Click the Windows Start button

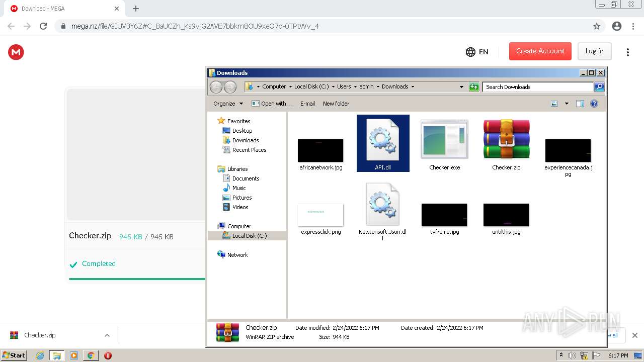[14, 355]
